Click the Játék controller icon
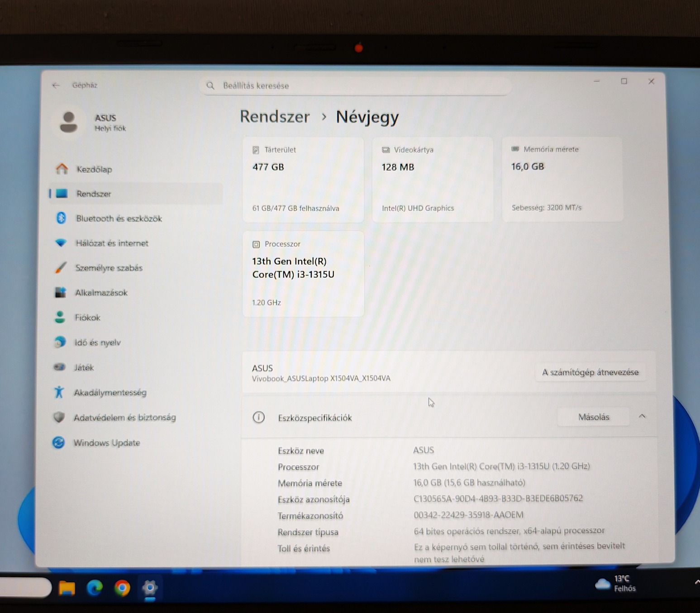This screenshot has width=700, height=613. point(59,367)
